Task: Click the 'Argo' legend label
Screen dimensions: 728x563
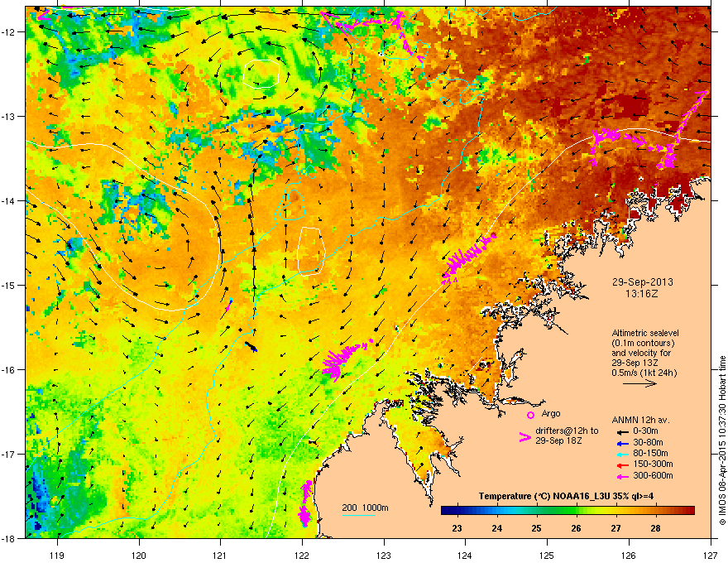Action: click(551, 413)
